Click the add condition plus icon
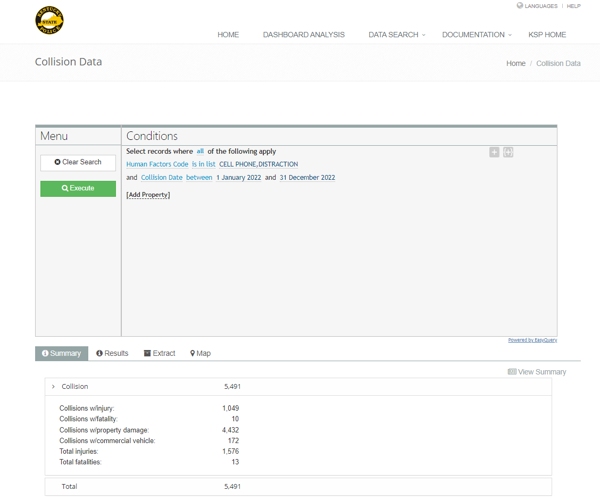Viewport: 600px width, 500px height. [x=494, y=152]
